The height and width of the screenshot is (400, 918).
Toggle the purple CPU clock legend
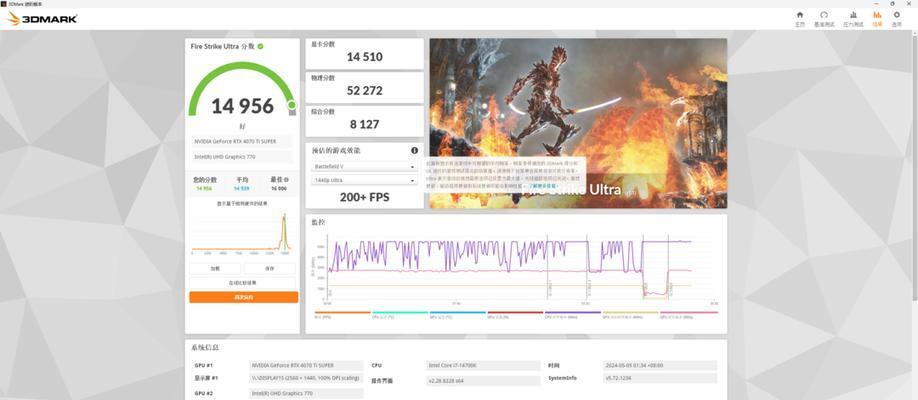[x=573, y=314]
